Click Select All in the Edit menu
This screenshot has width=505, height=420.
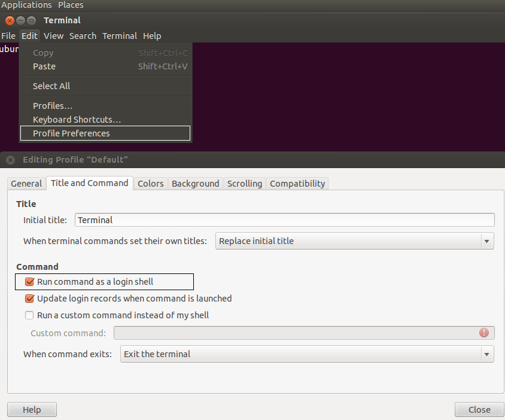pos(51,86)
